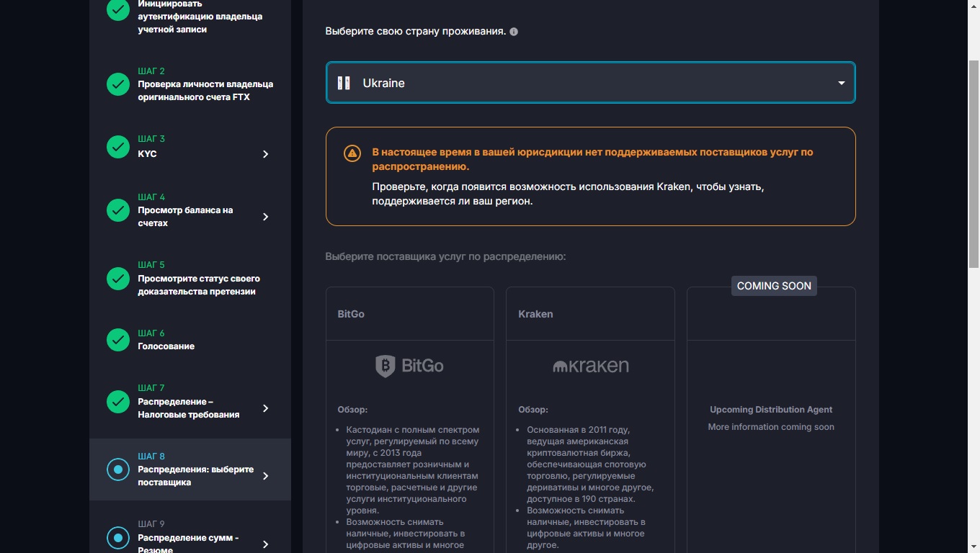Click green checkmark icon for ШАГ 2

(x=118, y=84)
